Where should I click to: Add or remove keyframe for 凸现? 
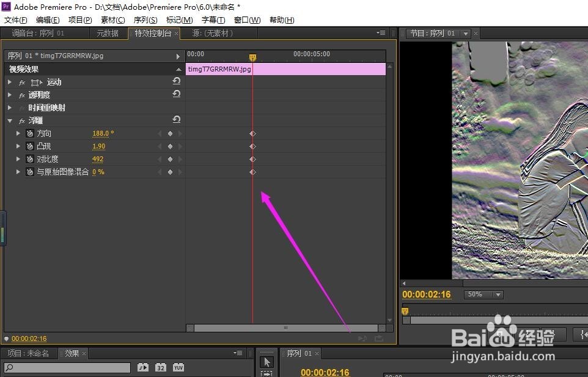[171, 146]
